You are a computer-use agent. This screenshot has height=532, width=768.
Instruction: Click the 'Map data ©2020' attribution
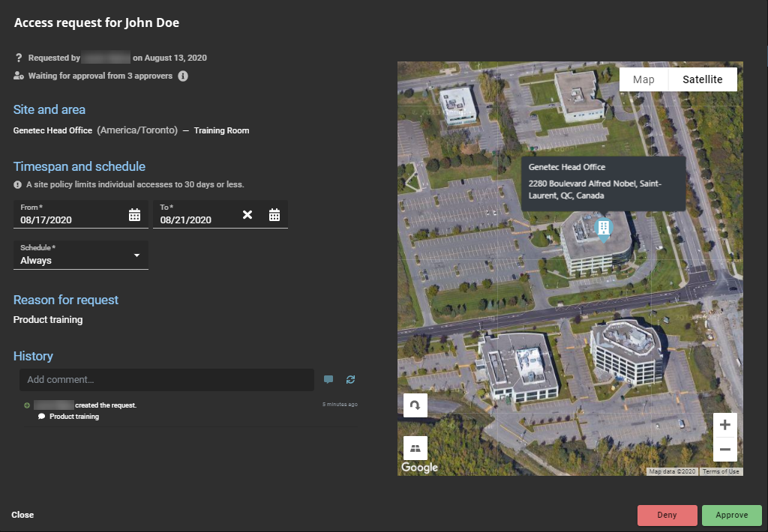click(x=673, y=471)
